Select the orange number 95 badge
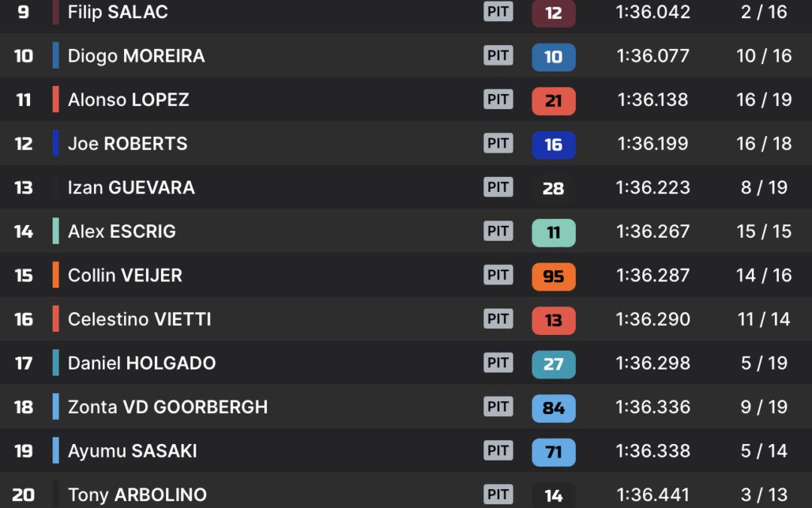Screen dimensions: 812x508 (x=553, y=276)
